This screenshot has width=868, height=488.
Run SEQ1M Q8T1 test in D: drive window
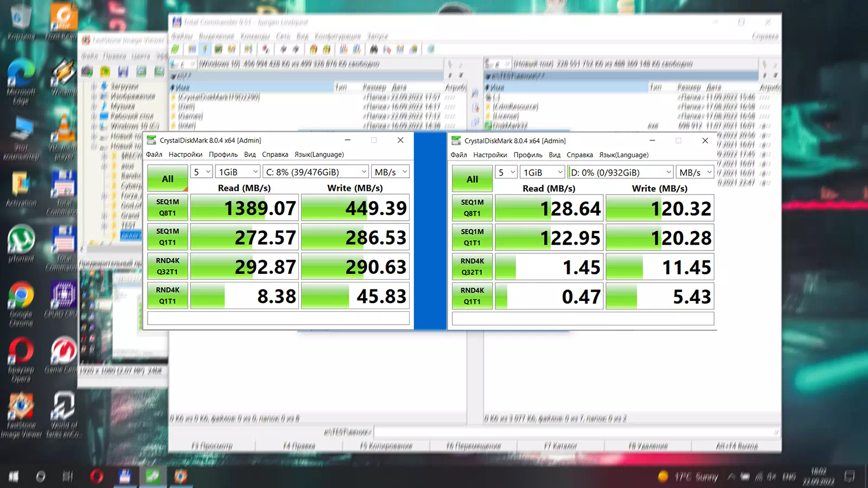(472, 208)
